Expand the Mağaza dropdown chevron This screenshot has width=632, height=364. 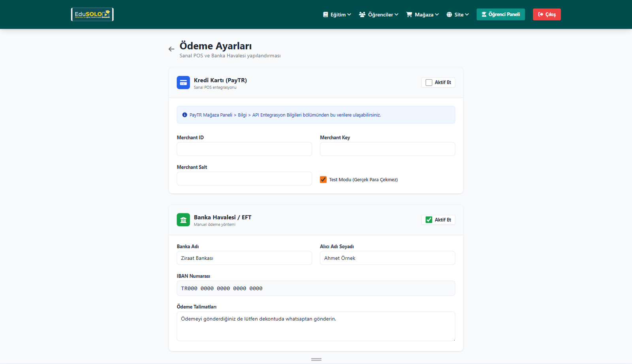coord(437,15)
